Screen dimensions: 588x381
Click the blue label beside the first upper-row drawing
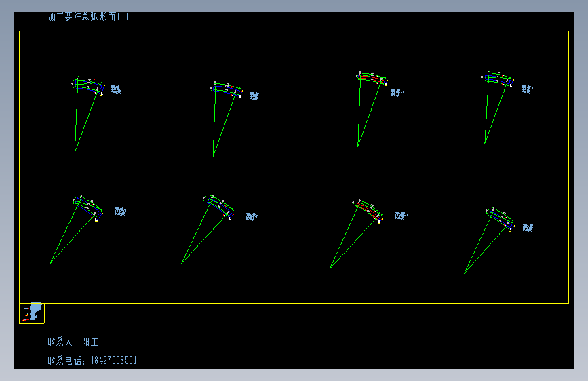coord(115,89)
